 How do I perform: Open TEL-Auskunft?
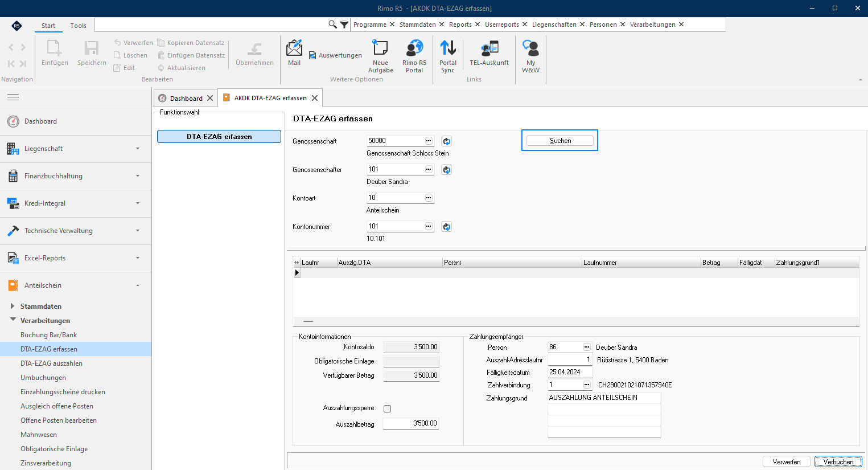click(x=489, y=53)
